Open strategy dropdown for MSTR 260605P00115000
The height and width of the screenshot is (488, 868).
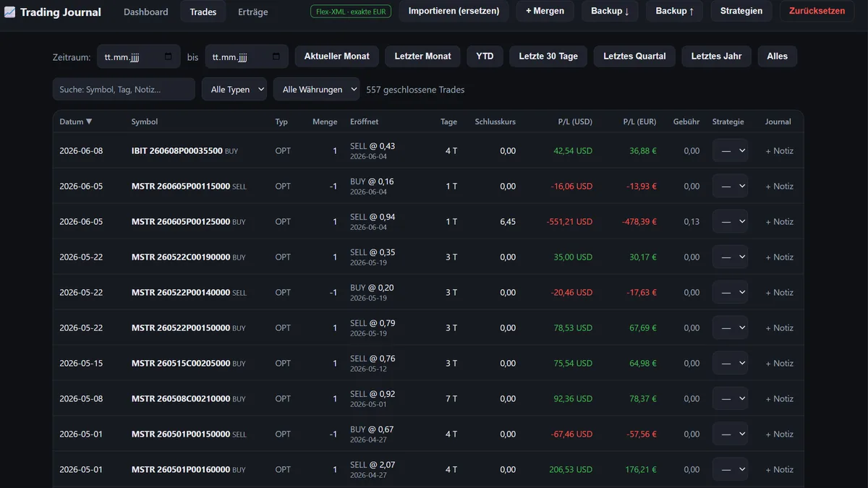point(730,186)
